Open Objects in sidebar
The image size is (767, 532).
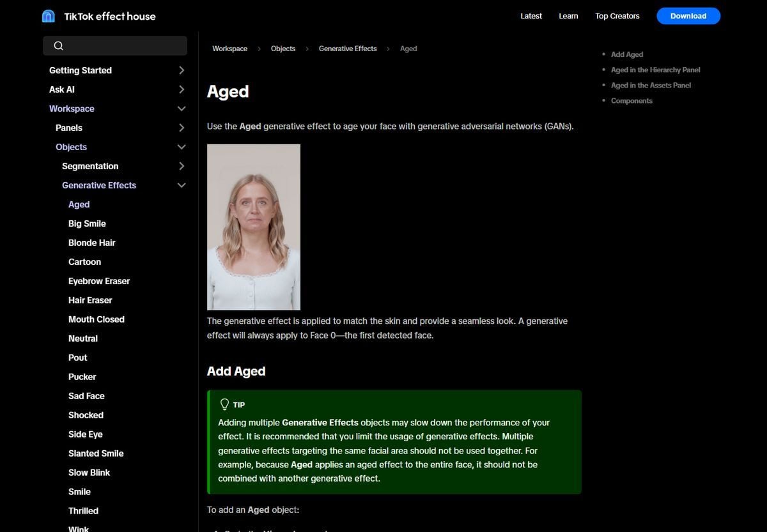(71, 147)
